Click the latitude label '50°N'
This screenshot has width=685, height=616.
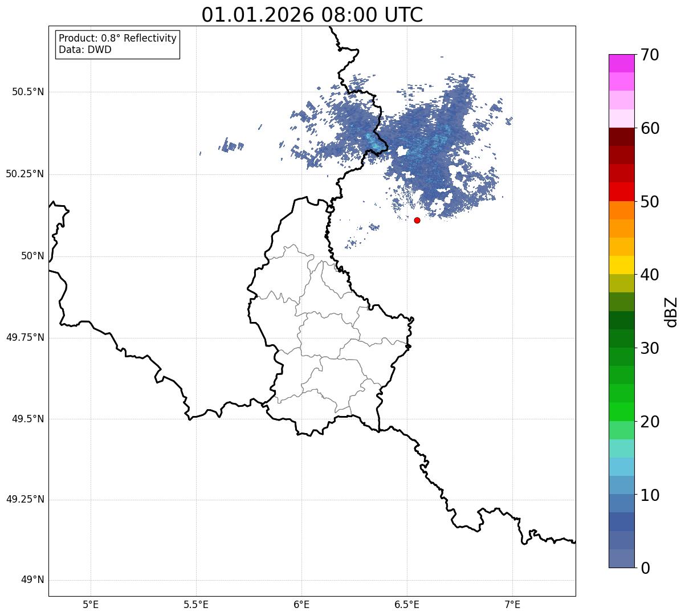32,256
